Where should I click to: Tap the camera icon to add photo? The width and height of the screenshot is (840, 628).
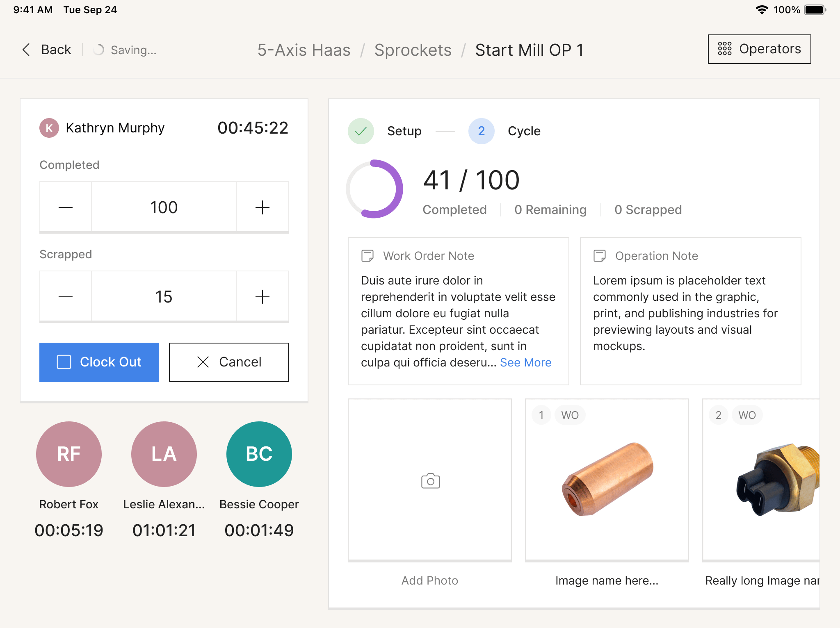pos(430,481)
